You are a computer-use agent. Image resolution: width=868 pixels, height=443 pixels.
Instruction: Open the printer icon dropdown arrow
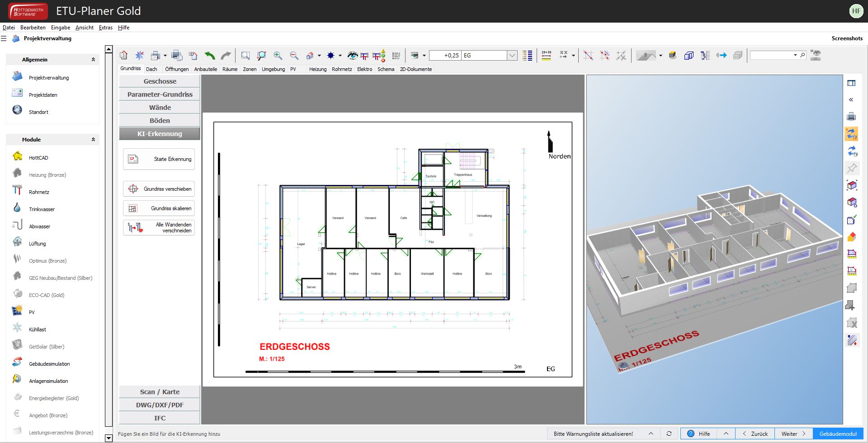(x=165, y=56)
